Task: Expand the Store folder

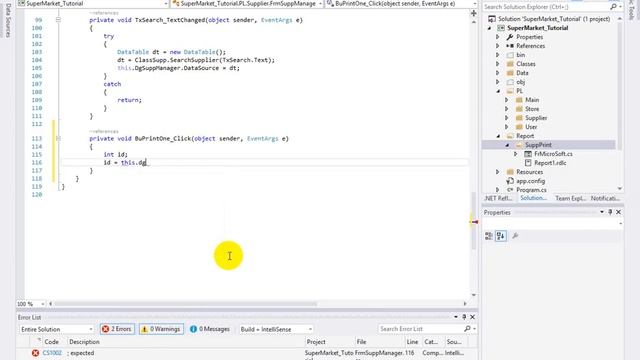Action: tap(507, 109)
